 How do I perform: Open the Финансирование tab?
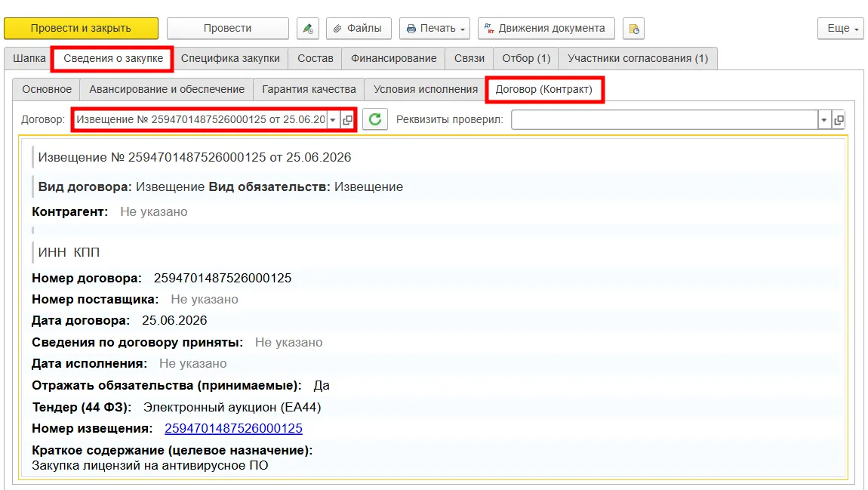[x=393, y=58]
